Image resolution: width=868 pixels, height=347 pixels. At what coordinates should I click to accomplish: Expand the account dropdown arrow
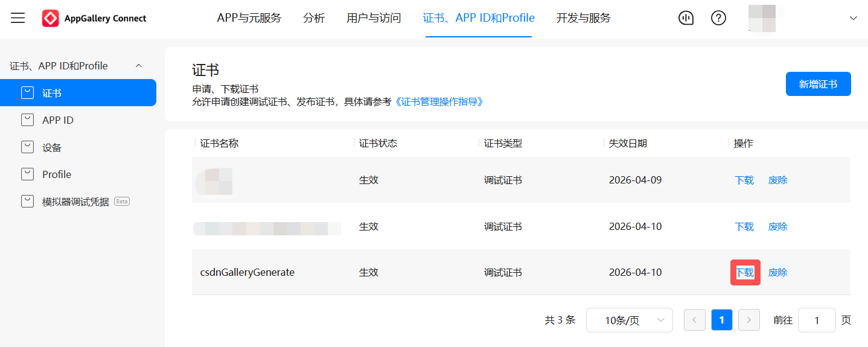(x=853, y=18)
